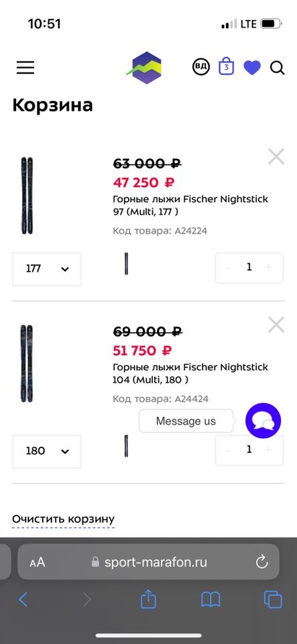Open Safari share sheet icon
The height and width of the screenshot is (644, 297).
pos(149,600)
